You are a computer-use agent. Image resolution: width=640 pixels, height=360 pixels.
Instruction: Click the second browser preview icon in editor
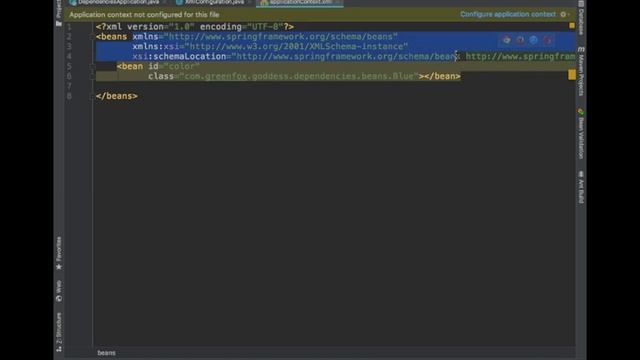point(520,40)
